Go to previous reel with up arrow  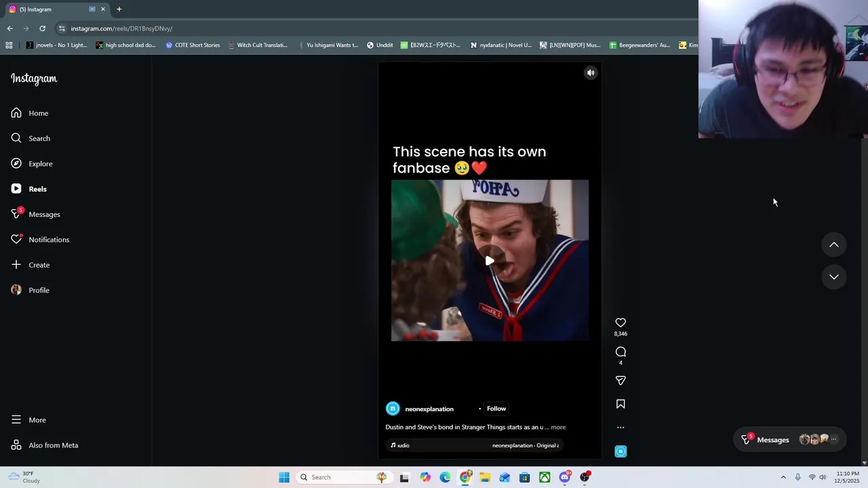834,245
